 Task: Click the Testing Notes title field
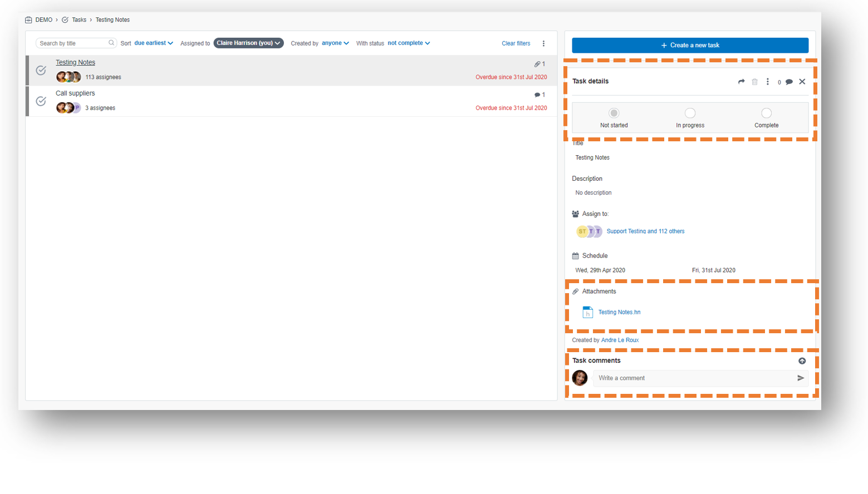tap(592, 158)
